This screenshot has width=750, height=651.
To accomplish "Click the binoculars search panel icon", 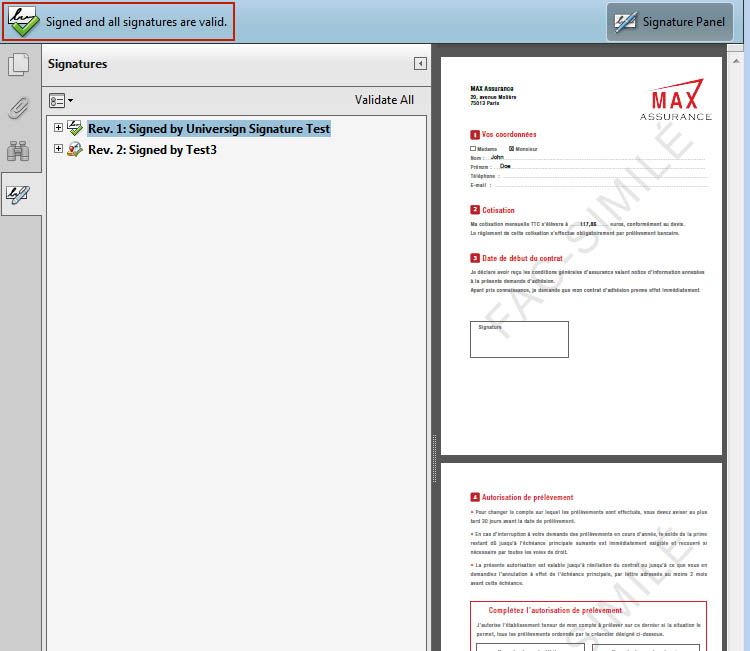I will (18, 151).
